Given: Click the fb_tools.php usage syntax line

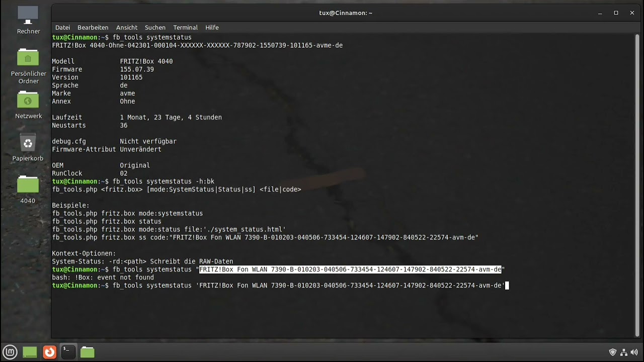Looking at the screenshot, I should point(177,190).
